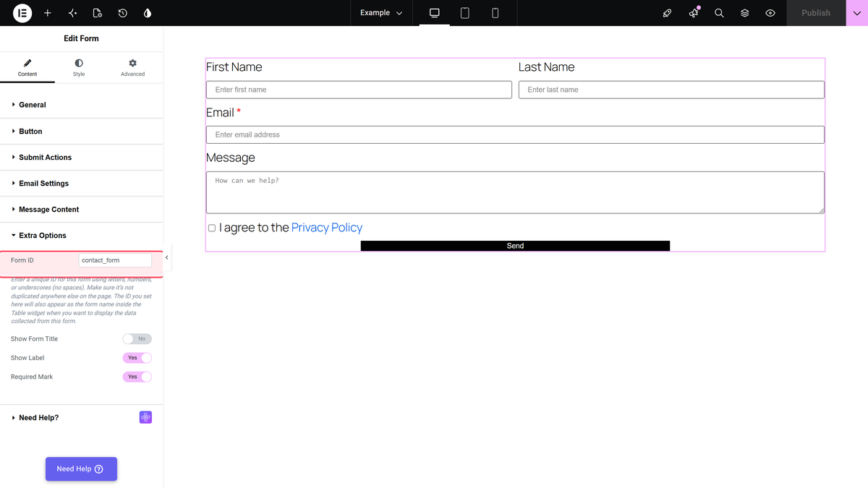
Task: Check the Privacy Policy agreement checkbox
Action: click(x=212, y=228)
